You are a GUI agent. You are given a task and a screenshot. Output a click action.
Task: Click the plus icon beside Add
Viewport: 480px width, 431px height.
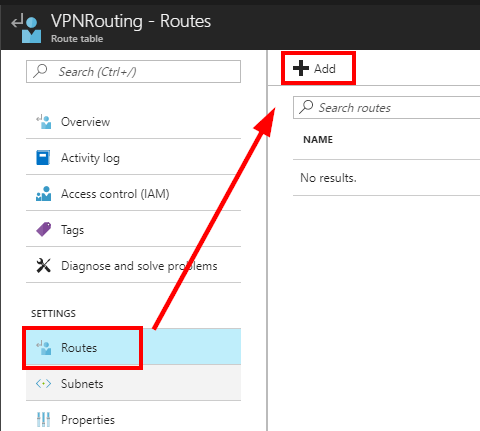[301, 68]
